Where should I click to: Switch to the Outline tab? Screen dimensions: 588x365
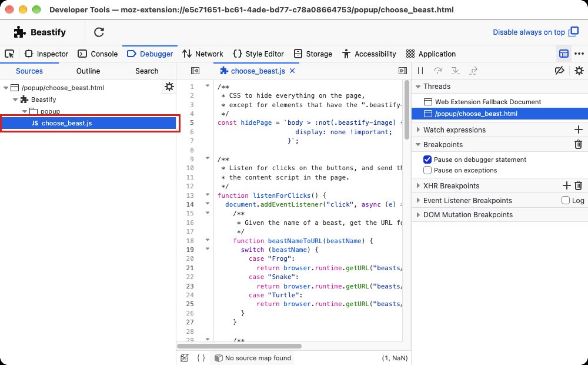[x=88, y=71]
